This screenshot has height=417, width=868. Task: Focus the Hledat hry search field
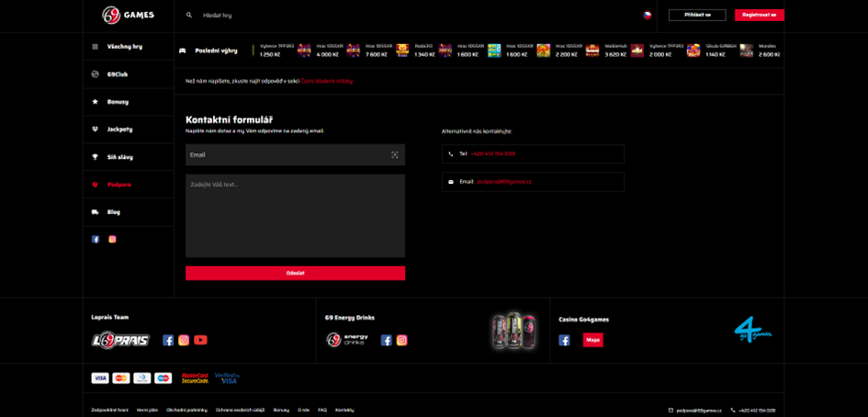click(217, 16)
